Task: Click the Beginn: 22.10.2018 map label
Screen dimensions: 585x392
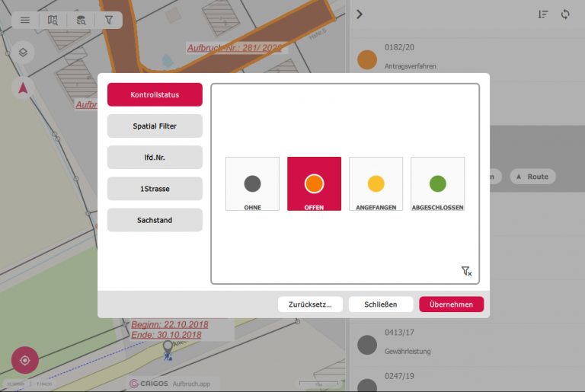Action: 170,324
